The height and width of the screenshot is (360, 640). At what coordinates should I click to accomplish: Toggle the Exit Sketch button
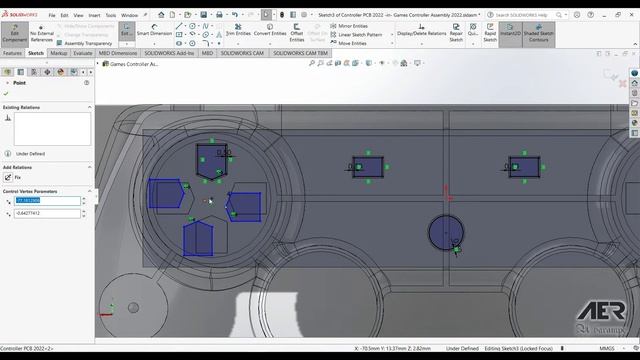tap(126, 30)
